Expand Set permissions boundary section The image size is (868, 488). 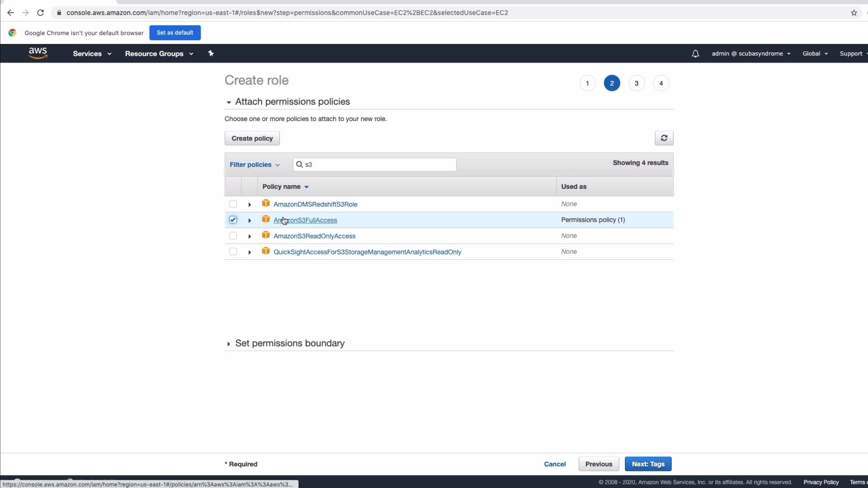pyautogui.click(x=289, y=343)
